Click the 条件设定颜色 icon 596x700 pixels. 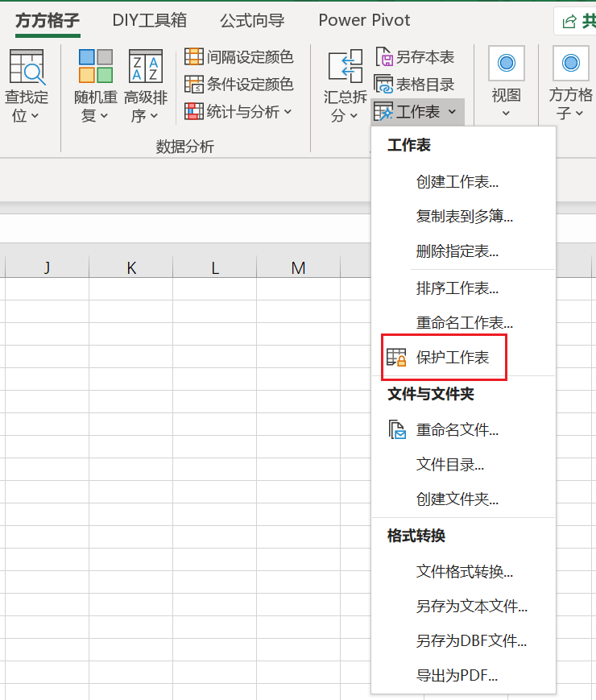click(x=194, y=85)
